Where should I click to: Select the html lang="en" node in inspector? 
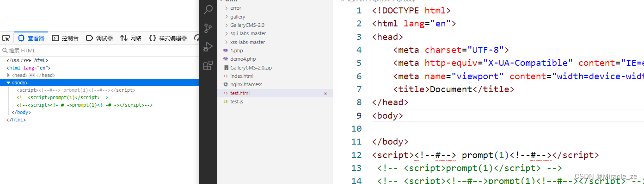pos(29,68)
